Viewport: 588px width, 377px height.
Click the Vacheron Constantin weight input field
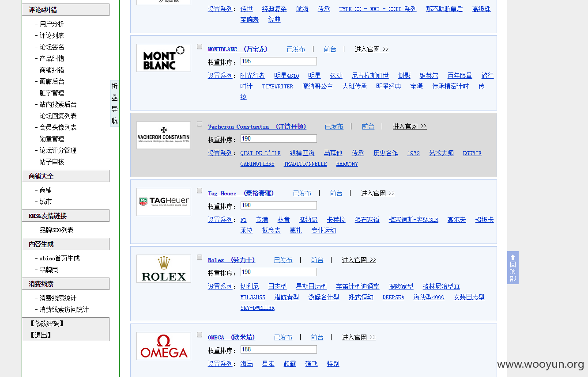[x=279, y=139]
